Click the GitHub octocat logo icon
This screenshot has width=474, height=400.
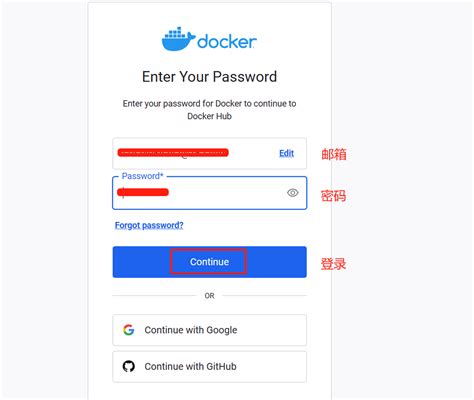(129, 366)
